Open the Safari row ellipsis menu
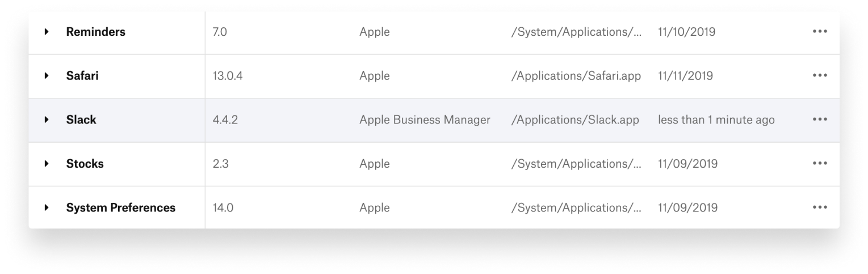The image size is (868, 274). point(819,76)
